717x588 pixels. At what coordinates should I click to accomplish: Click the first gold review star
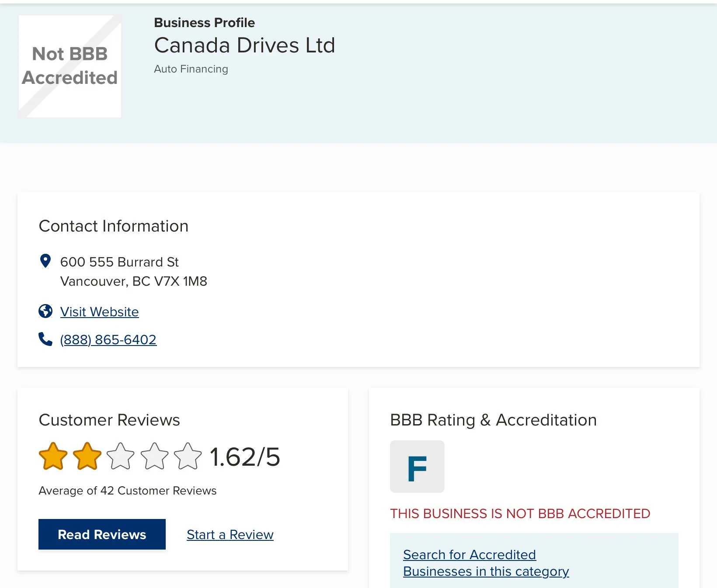coord(53,456)
